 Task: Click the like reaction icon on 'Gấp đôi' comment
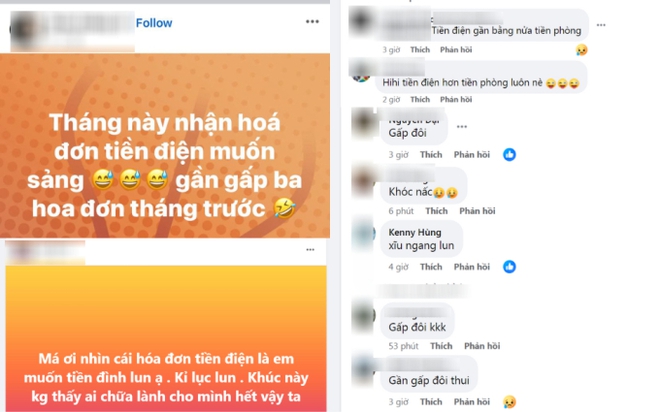click(509, 154)
